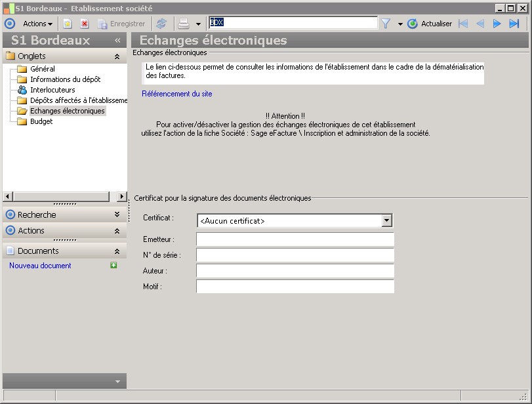Open the Référencement du site link
532x404 pixels.
pos(176,94)
